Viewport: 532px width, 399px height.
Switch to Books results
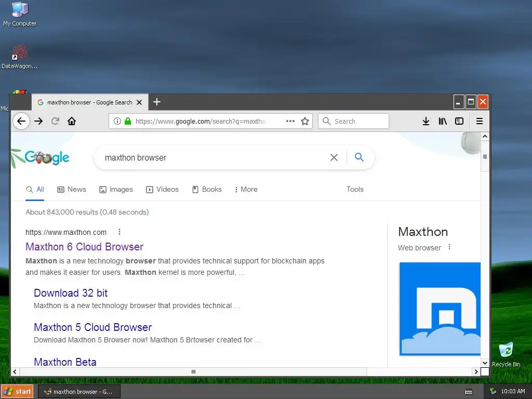pos(207,189)
